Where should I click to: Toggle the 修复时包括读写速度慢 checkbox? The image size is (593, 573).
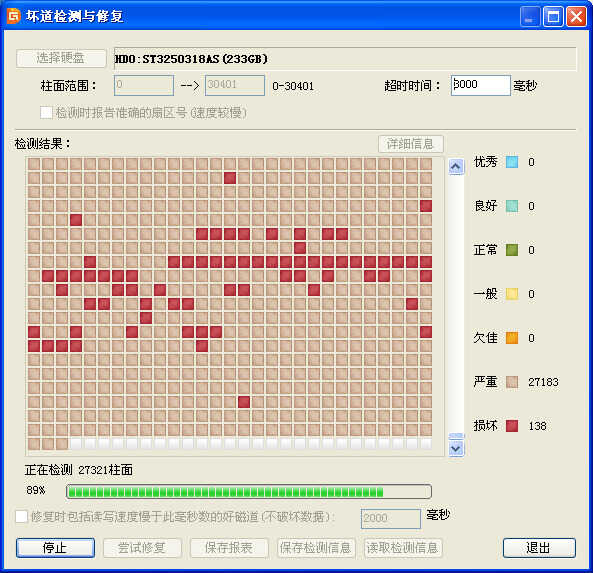click(22, 516)
